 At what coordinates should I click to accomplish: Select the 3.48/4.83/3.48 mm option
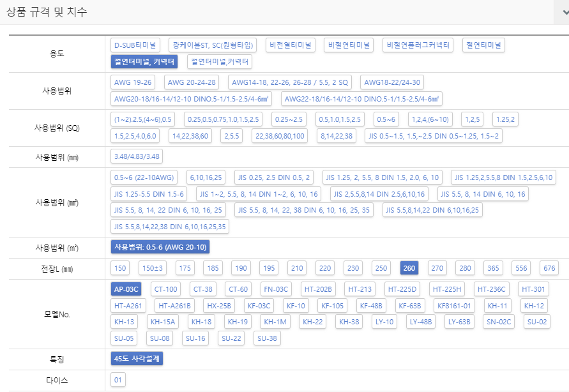[137, 156]
